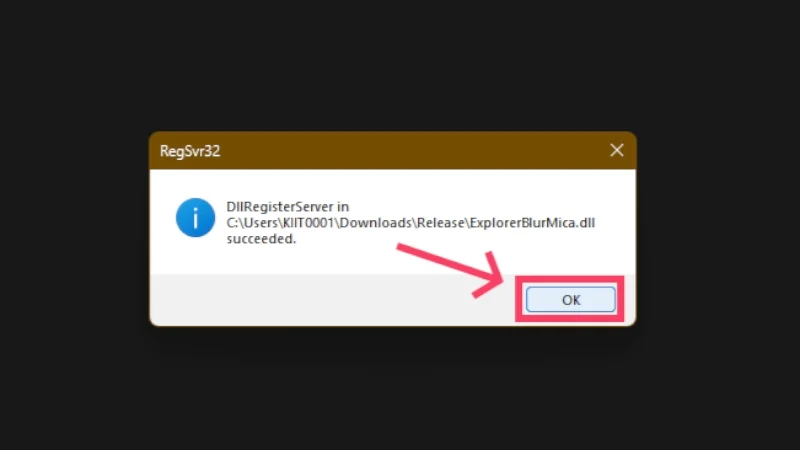Select the 'DllRegisterServer in' message line
The image size is (800, 450).
pyautogui.click(x=288, y=207)
